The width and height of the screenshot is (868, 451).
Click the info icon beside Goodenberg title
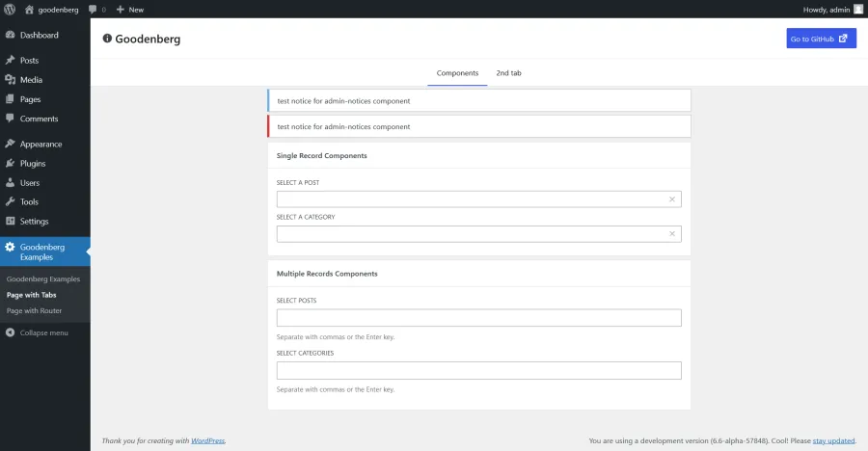click(x=107, y=39)
